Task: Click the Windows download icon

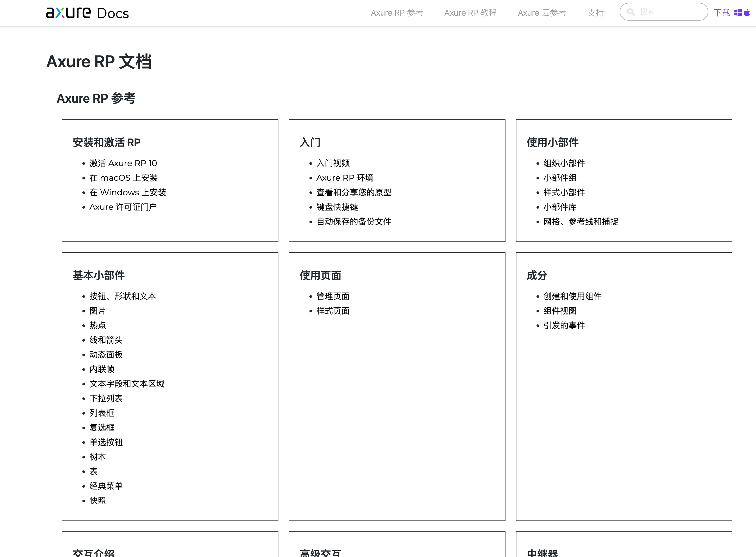Action: (x=738, y=13)
